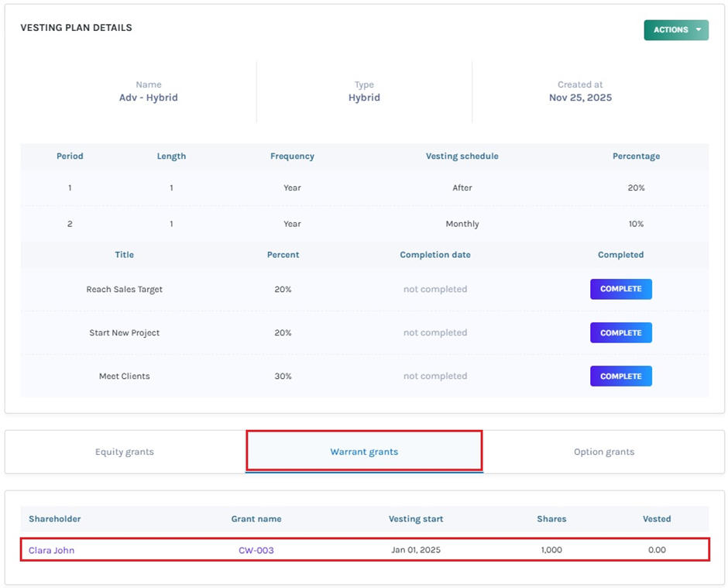Click the Vested column header
This screenshot has width=728, height=588.
(x=657, y=519)
